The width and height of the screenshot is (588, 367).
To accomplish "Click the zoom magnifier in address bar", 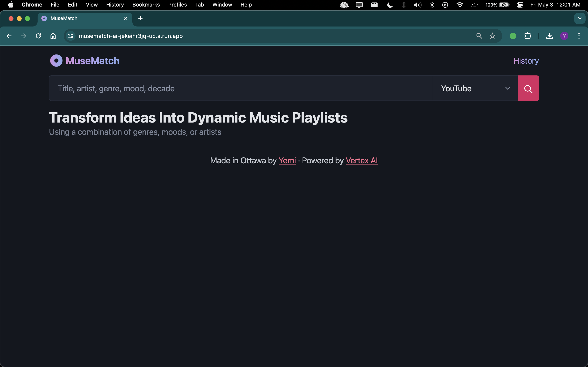I will 479,36.
